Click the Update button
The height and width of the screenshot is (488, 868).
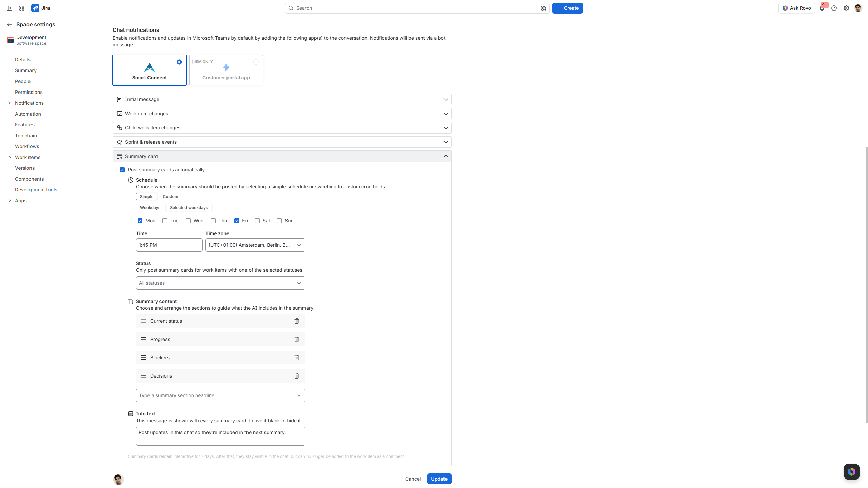(439, 479)
